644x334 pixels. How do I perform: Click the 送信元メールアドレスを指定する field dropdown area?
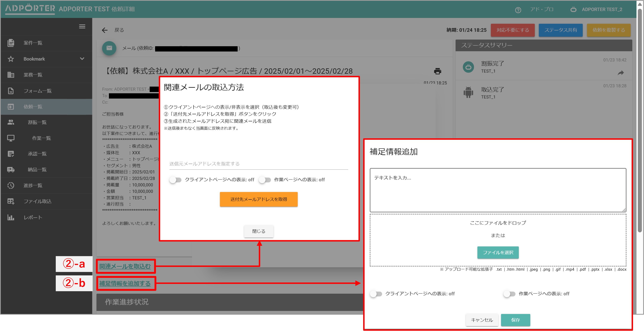point(259,164)
